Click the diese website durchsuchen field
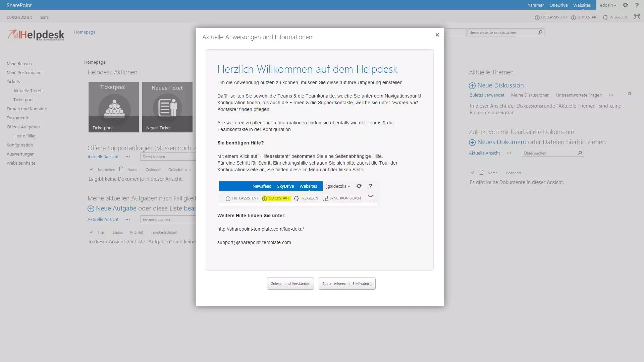The image size is (644, 362). coord(502,33)
